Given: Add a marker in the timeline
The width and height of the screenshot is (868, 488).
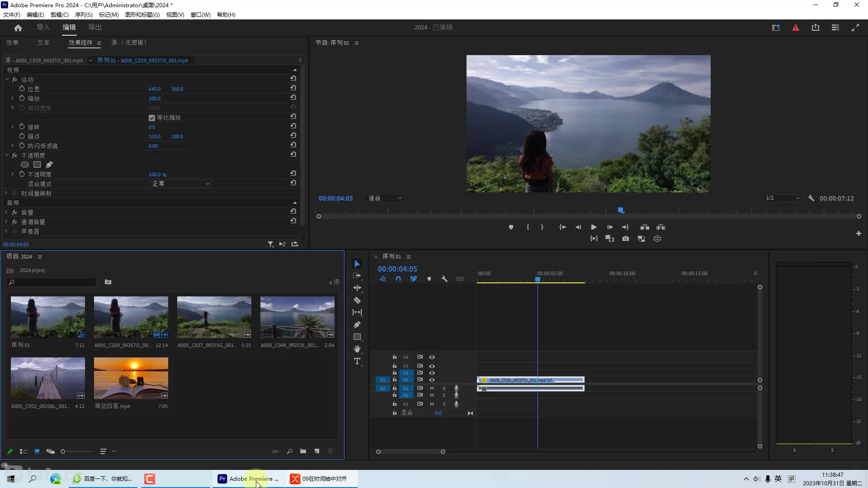Looking at the screenshot, I should 429,279.
